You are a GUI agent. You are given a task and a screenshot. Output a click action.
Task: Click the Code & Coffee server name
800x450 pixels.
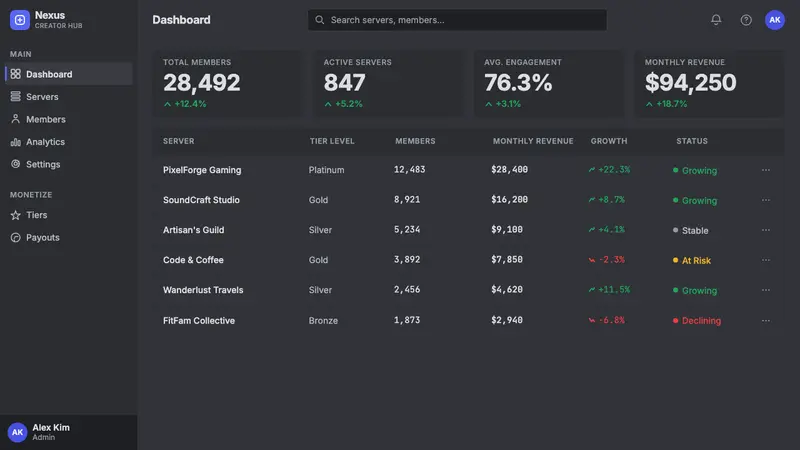click(193, 260)
